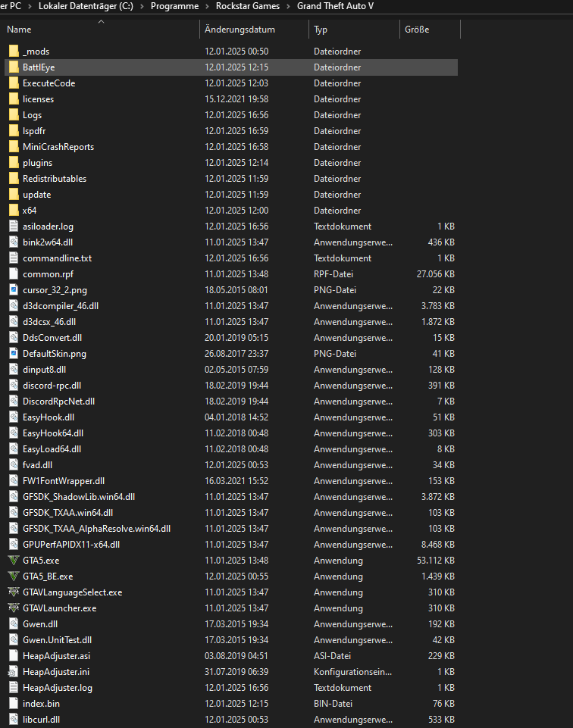
Task: Select GFSDK_ShadowLib.win64.dll file name
Action: [x=79, y=497]
